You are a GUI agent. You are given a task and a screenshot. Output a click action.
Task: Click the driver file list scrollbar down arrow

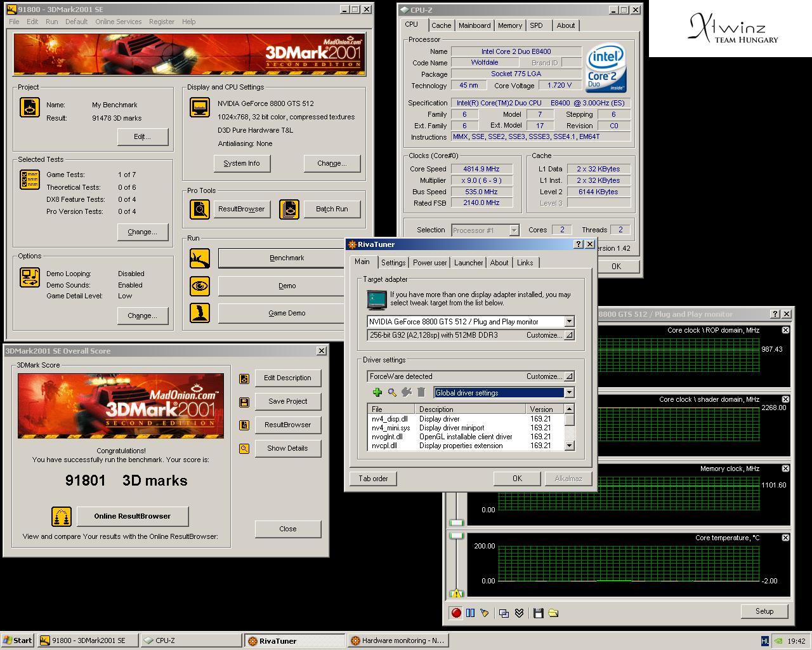[x=569, y=446]
